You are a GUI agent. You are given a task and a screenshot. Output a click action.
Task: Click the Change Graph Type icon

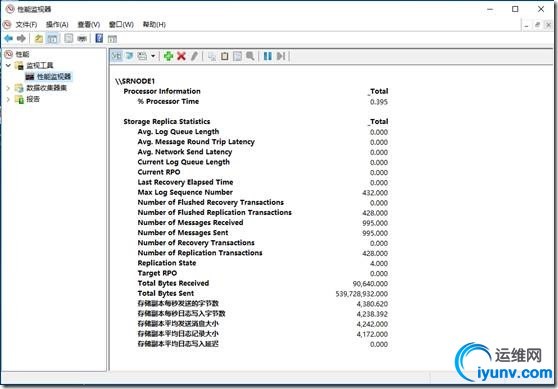pyautogui.click(x=142, y=56)
